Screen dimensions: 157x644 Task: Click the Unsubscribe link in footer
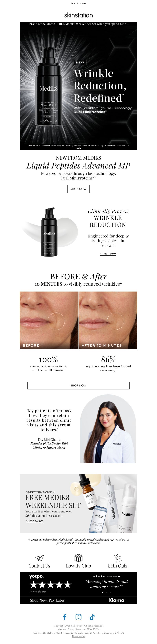click(x=78, y=636)
